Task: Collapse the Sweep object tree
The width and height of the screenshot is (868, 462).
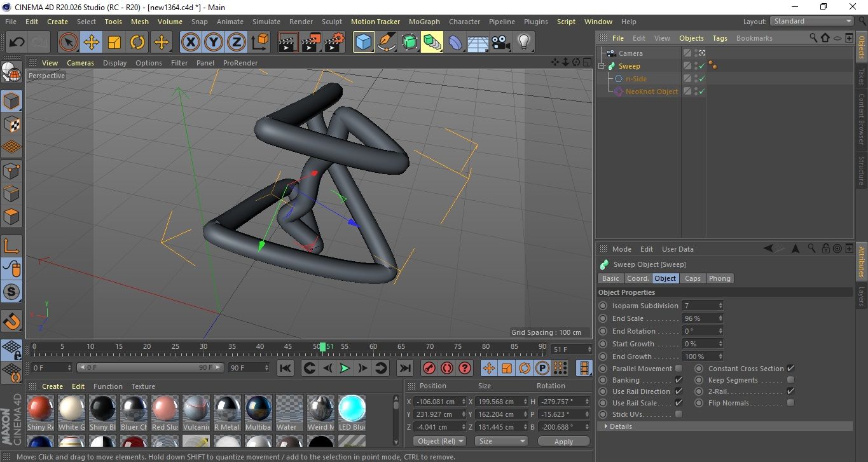Action: (x=602, y=66)
